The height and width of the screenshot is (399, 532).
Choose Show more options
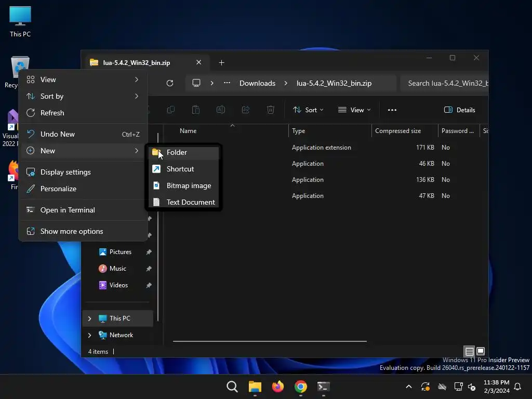click(84, 231)
